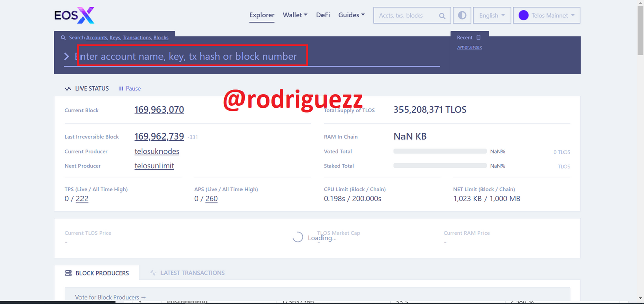The image size is (644, 306).
Task: Go to the Explorer menu item
Action: [262, 15]
